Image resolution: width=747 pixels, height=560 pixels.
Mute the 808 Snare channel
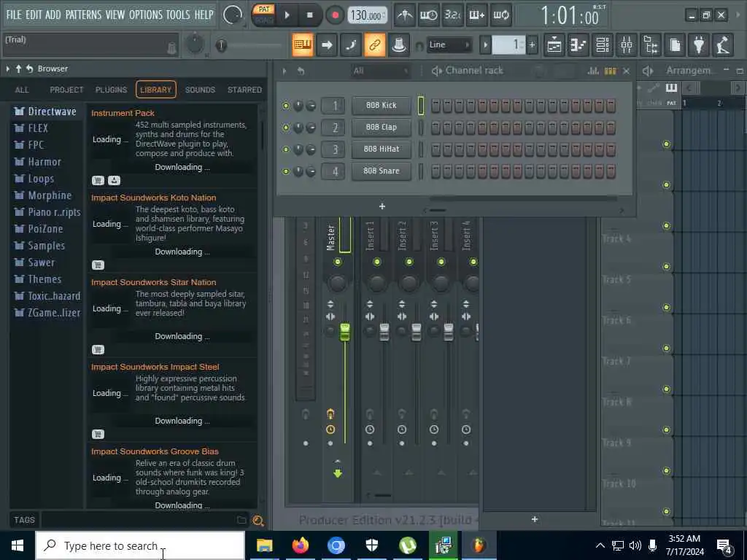pos(286,171)
